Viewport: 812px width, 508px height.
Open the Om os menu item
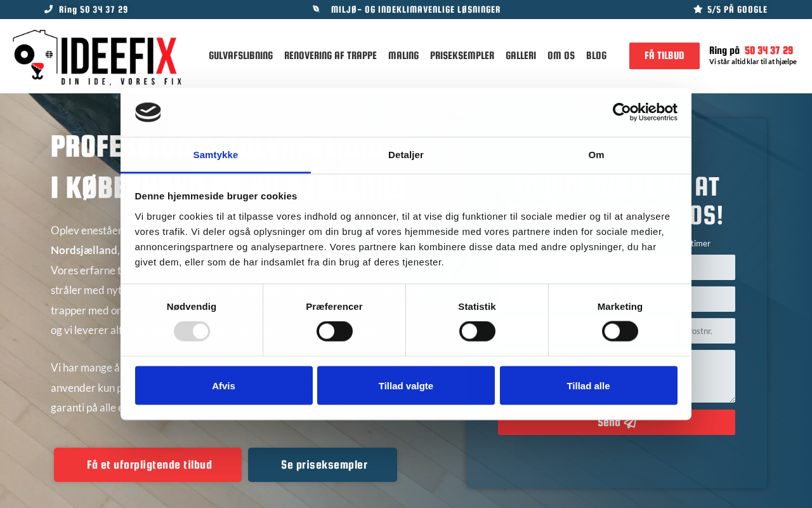561,56
